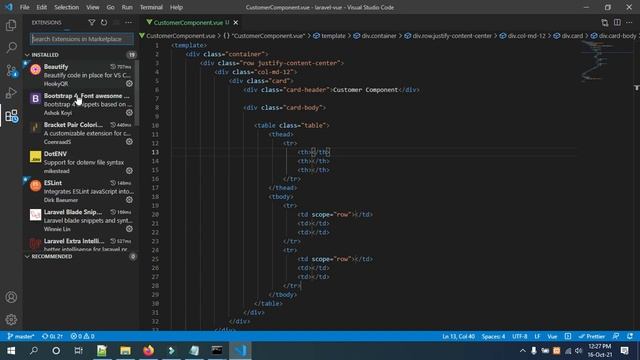Select the Bracket Pair Colorizer extension
Image resolution: width=640 pixels, height=360 pixels.
81,133
